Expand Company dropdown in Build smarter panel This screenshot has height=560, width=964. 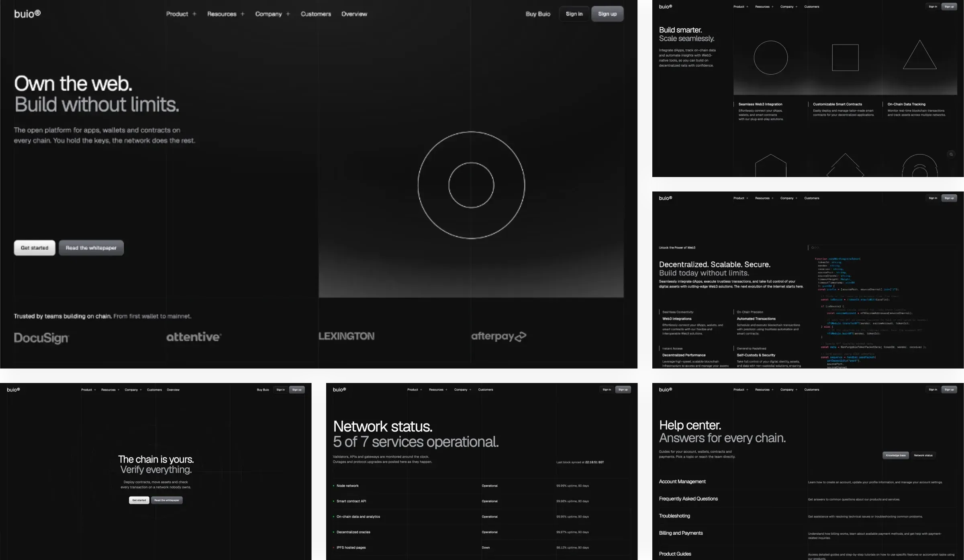point(789,6)
